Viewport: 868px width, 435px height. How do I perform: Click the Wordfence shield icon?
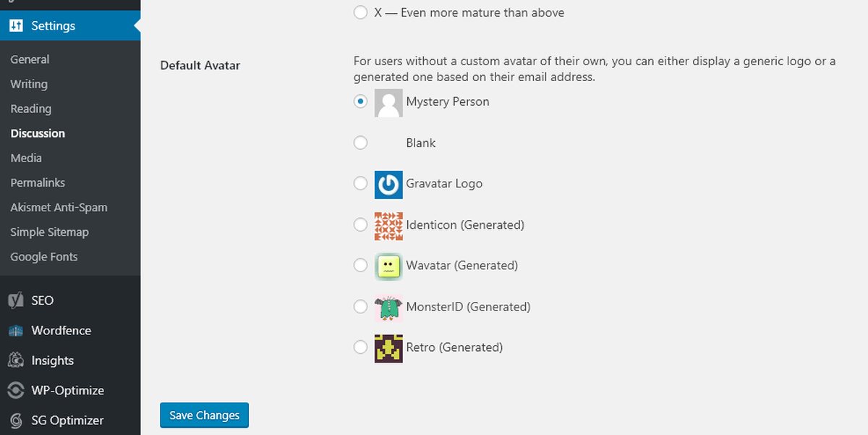tap(16, 331)
